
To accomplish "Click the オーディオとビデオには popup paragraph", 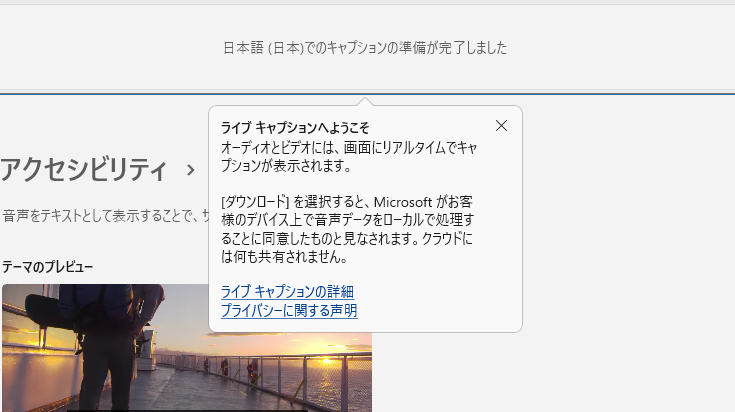I will 349,157.
